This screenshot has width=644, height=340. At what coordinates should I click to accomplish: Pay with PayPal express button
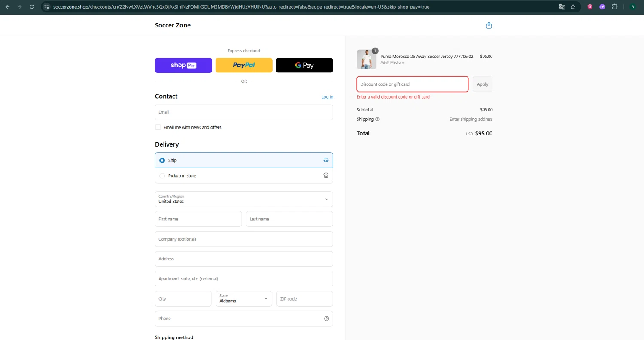pos(244,65)
